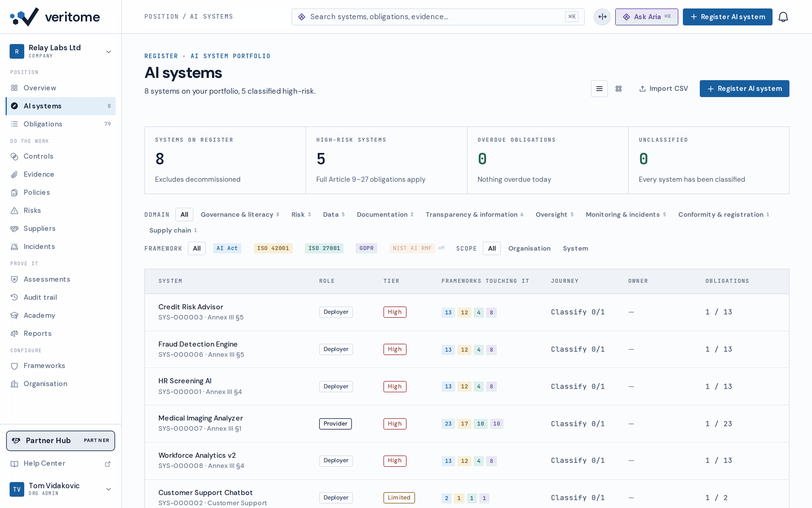Screen dimensions: 812x508
Task: Open Controls in the sidebar
Action: coord(61,156)
